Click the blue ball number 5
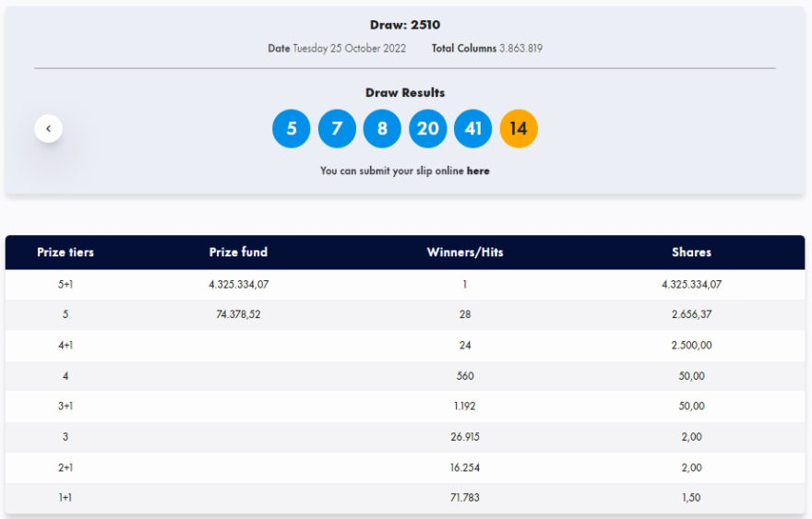The image size is (812, 519). pyautogui.click(x=292, y=129)
